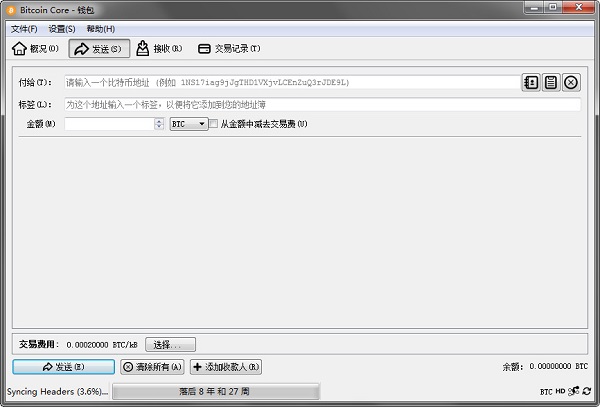600x407 pixels.
Task: Open the Receive (接收) tab
Action: (160, 49)
